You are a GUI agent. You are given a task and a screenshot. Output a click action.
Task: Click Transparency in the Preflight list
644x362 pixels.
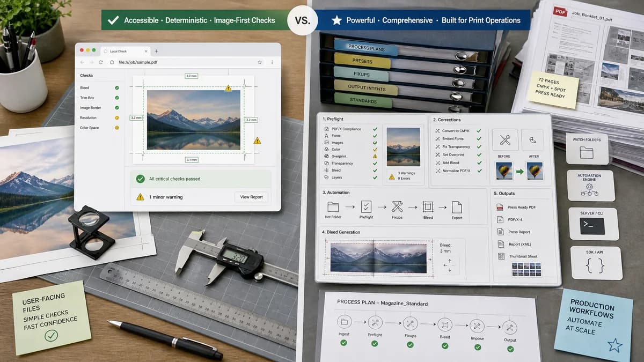coord(352,163)
